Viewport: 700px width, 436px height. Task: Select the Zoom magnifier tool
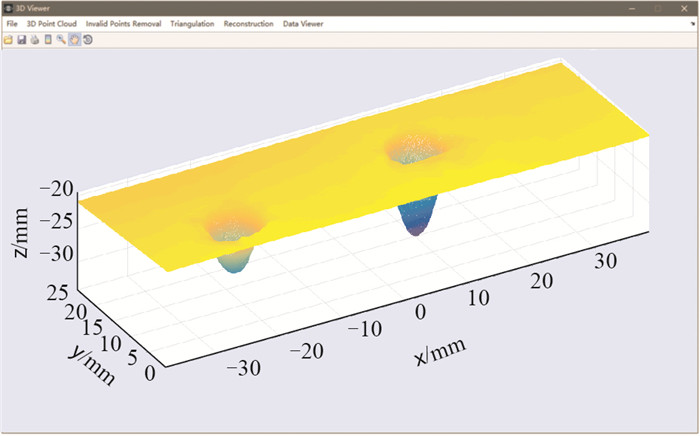(x=61, y=40)
